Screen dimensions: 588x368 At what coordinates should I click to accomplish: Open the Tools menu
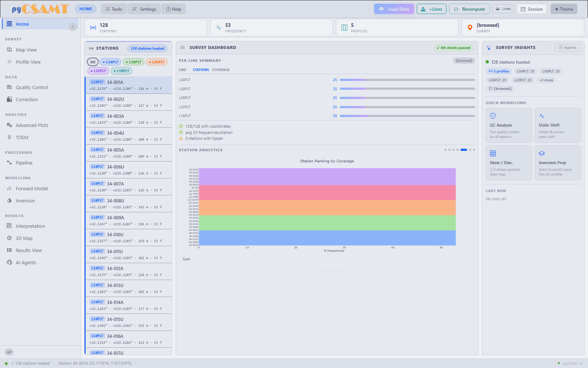[x=114, y=9]
